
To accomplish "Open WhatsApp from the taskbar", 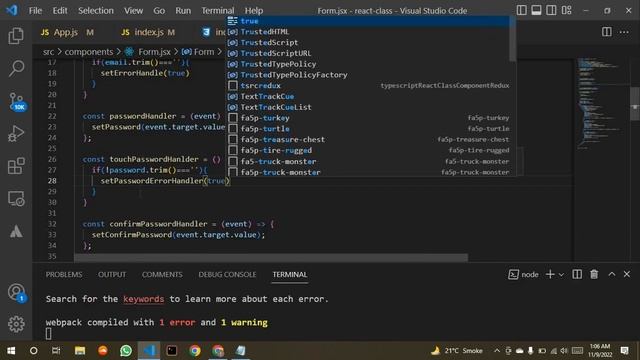I will pyautogui.click(x=126, y=351).
